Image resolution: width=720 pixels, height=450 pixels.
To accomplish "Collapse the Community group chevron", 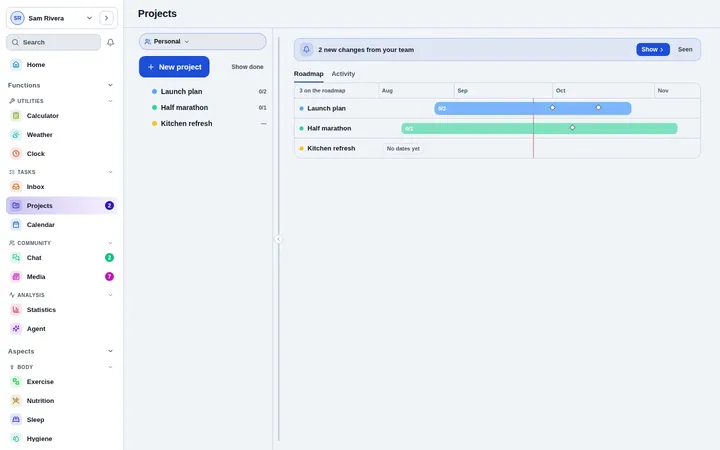I will click(110, 243).
